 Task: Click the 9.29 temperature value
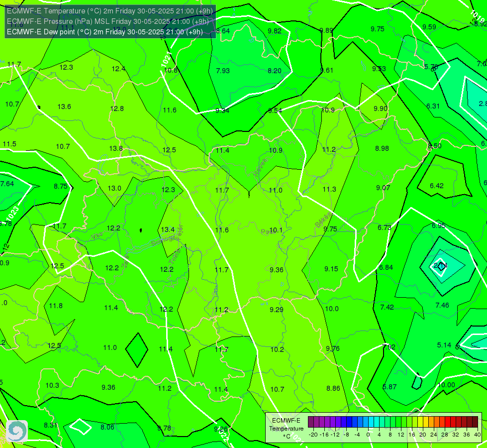pyautogui.click(x=277, y=310)
